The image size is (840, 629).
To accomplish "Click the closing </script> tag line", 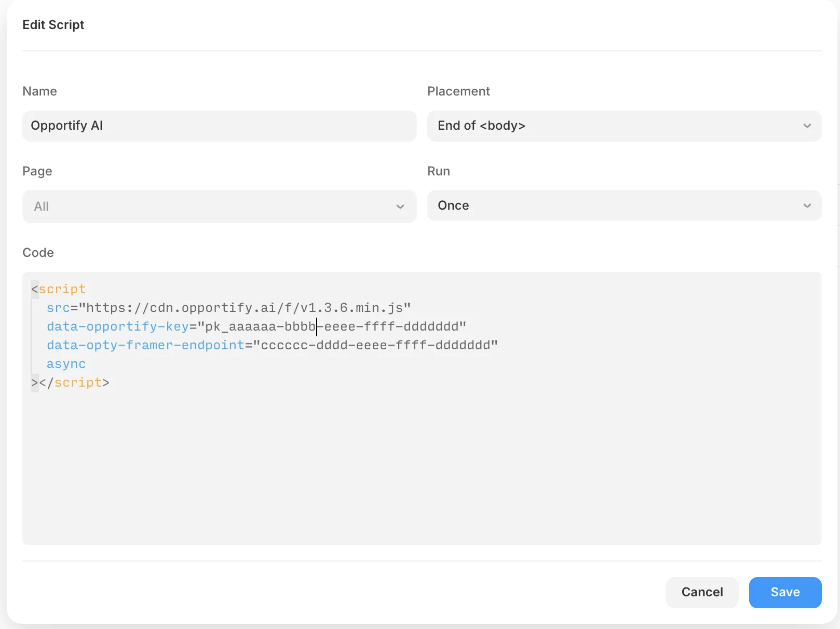I will click(70, 382).
